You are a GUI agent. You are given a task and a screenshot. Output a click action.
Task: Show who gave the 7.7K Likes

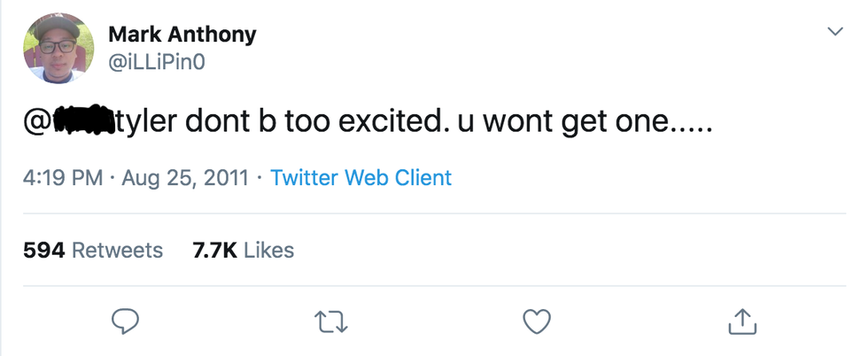pos(242,251)
